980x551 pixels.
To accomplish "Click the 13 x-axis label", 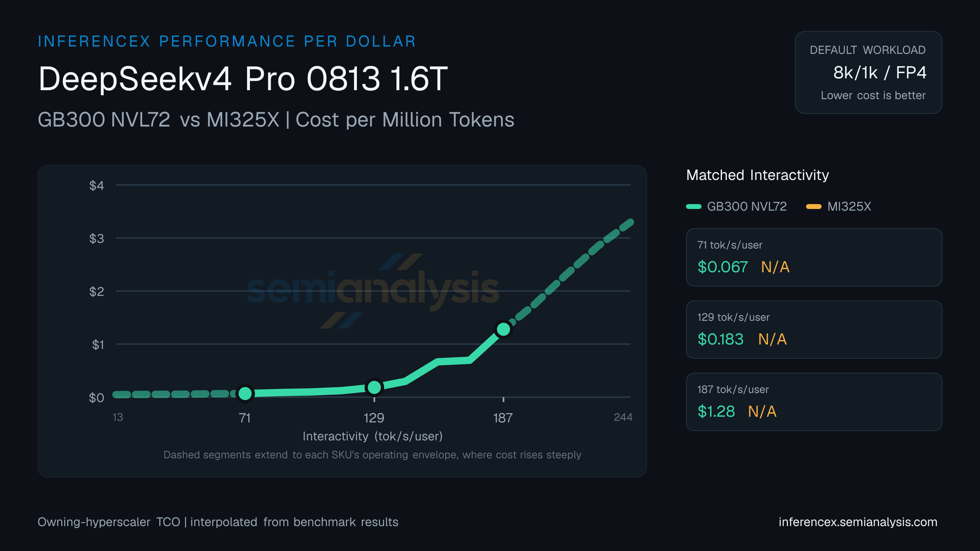I will pos(118,417).
